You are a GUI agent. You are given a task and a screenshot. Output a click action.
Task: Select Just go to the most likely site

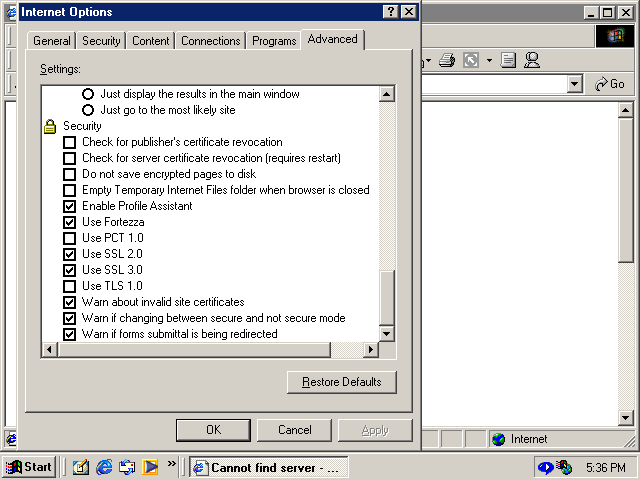pyautogui.click(x=88, y=110)
